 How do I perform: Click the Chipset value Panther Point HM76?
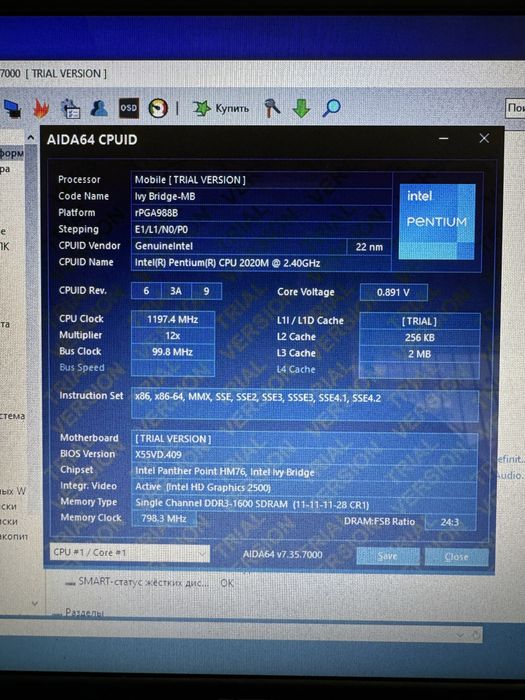304,471
